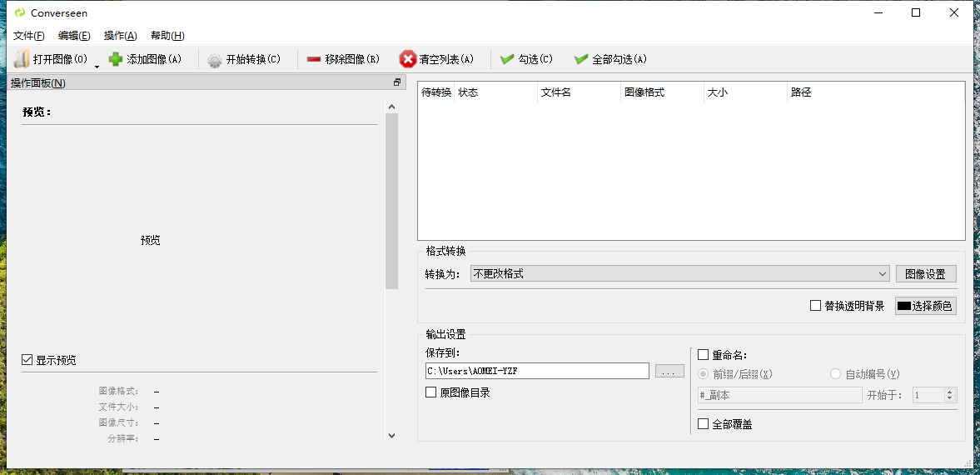This screenshot has height=475, width=980.
Task: Click the 保存到 path input field
Action: pyautogui.click(x=538, y=371)
